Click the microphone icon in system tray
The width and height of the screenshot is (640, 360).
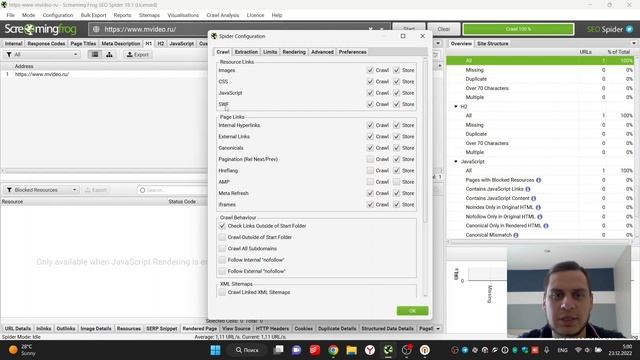pyautogui.click(x=547, y=350)
